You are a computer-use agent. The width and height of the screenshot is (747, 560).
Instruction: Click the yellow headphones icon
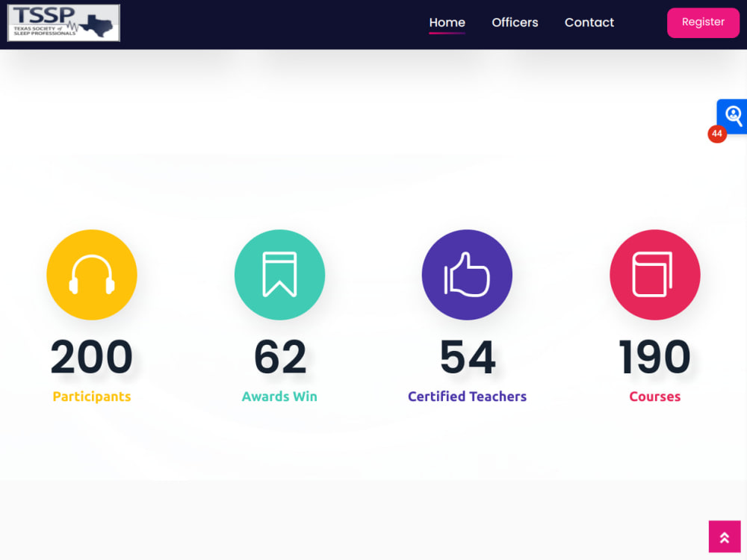(x=92, y=275)
